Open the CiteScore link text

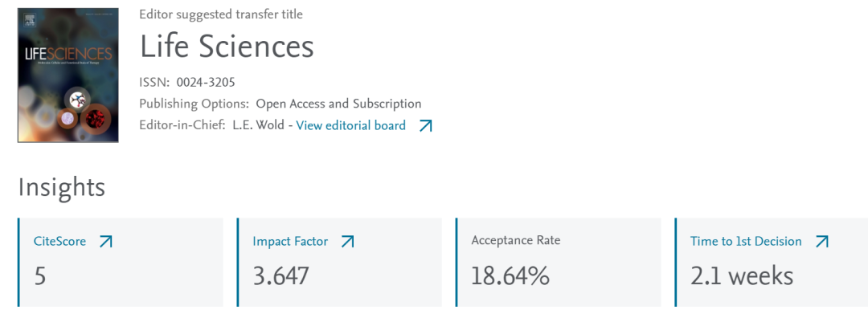(59, 242)
